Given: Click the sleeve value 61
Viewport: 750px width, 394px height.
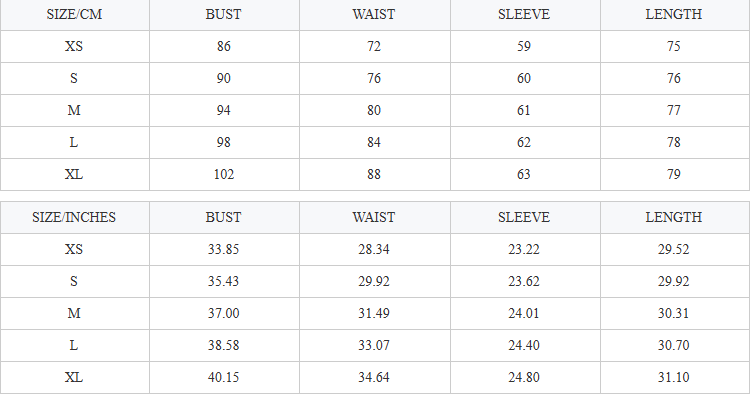Looking at the screenshot, I should coord(524,110).
